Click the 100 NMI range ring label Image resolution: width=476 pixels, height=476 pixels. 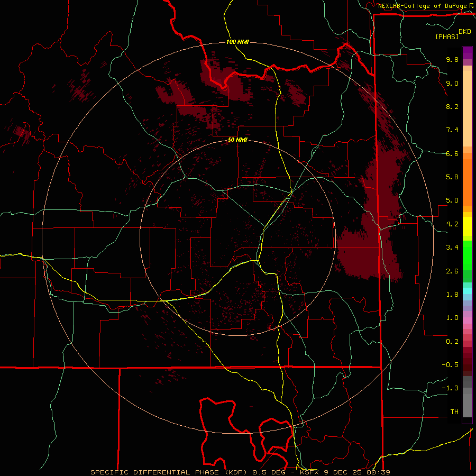tap(237, 42)
